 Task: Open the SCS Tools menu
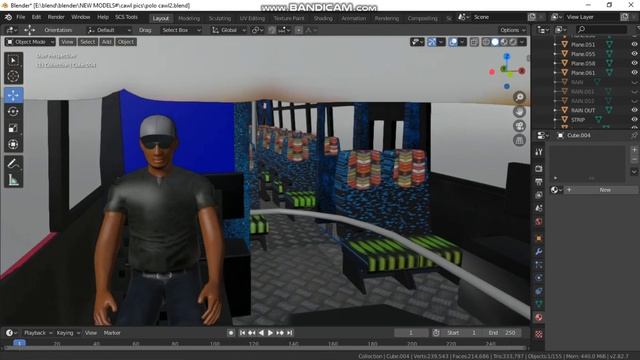[127, 17]
